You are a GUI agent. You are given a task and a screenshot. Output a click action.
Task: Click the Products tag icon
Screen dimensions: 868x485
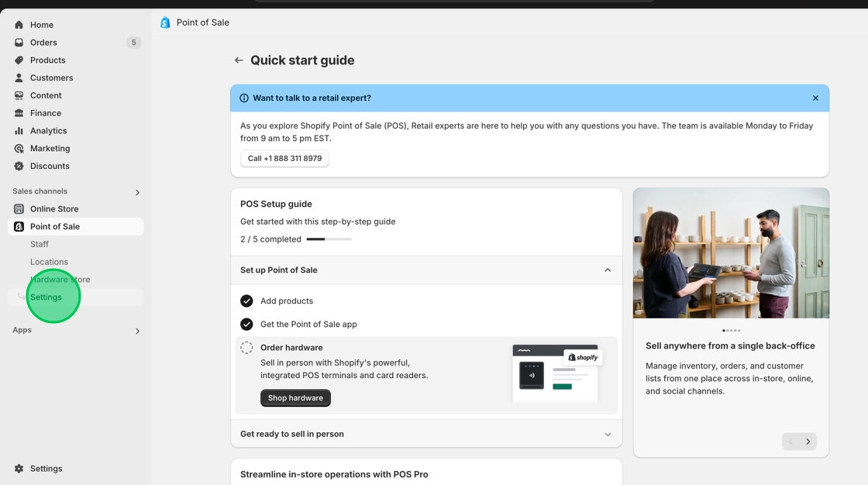(x=19, y=60)
